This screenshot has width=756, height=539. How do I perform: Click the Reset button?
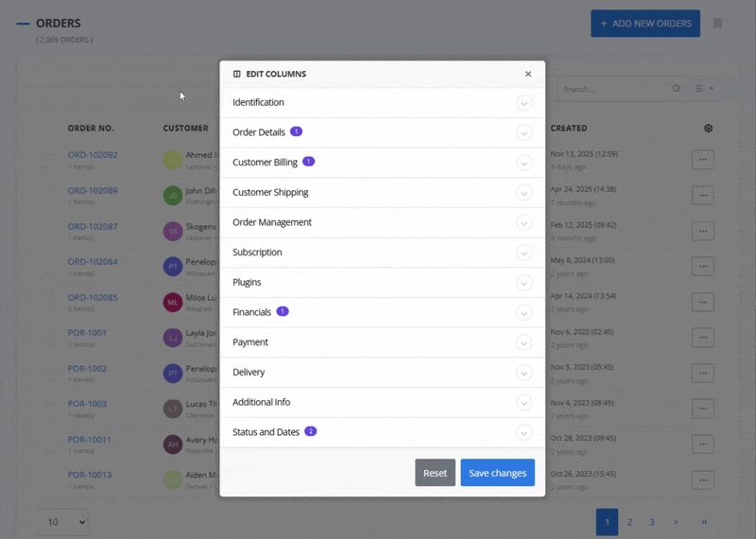(435, 473)
